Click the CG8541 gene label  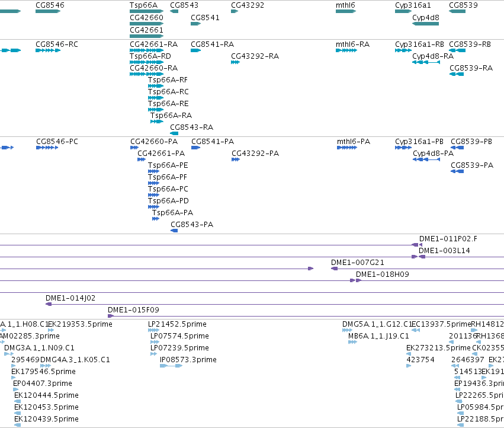pos(205,18)
